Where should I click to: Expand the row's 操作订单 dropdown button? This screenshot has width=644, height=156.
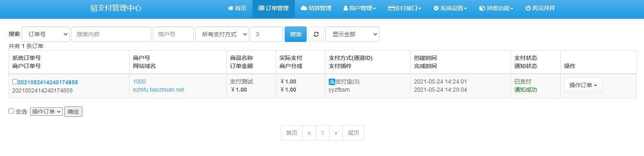pyautogui.click(x=583, y=85)
